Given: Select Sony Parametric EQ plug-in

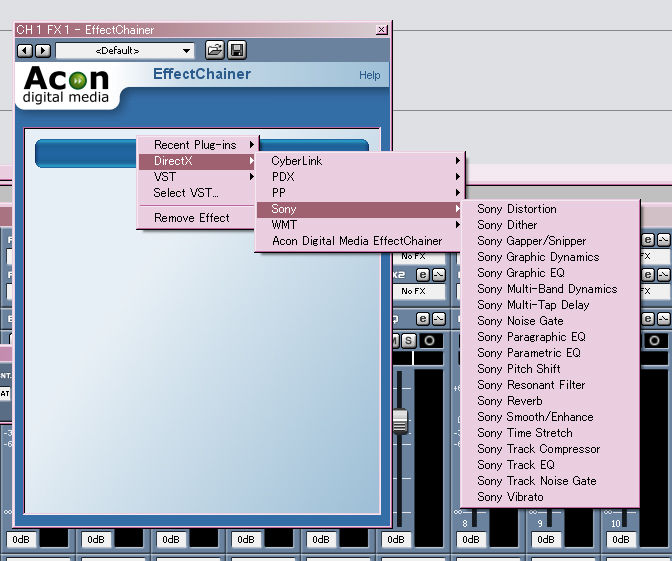Looking at the screenshot, I should click(x=550, y=353).
